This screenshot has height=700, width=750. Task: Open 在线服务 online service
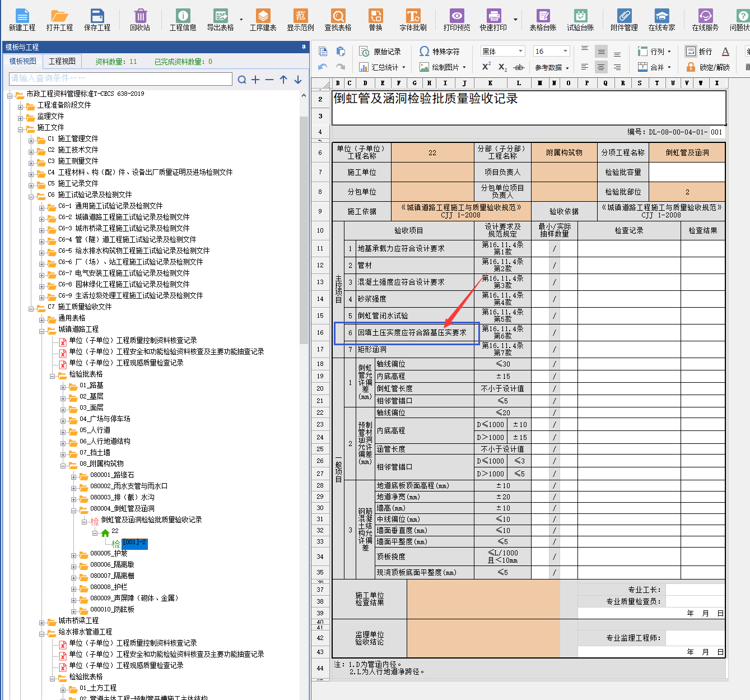tap(705, 20)
